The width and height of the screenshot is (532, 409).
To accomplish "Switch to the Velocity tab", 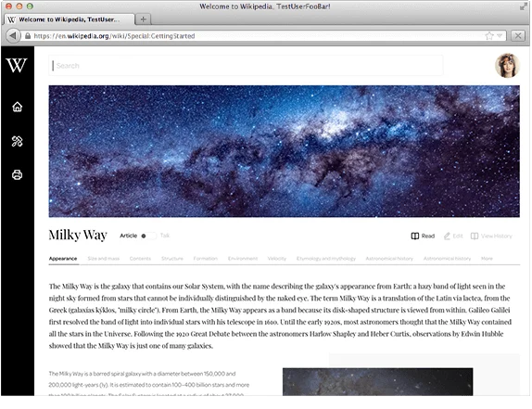I will (x=277, y=259).
